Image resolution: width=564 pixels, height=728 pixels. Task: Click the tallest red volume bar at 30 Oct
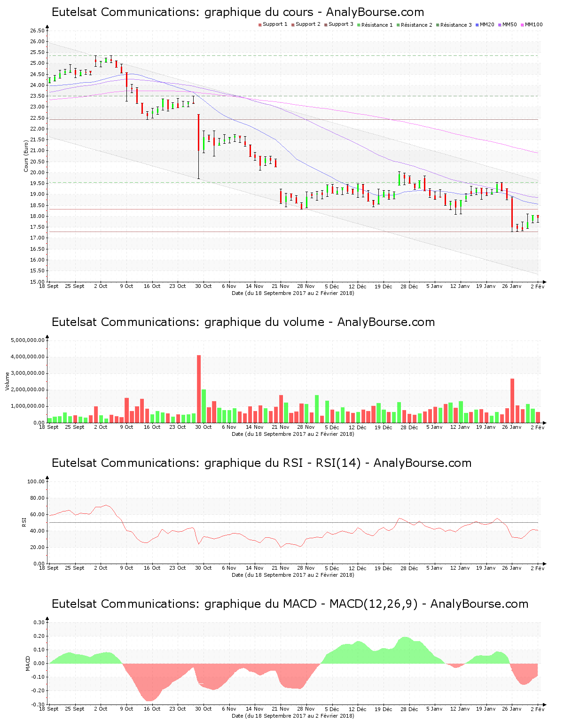coord(199,389)
